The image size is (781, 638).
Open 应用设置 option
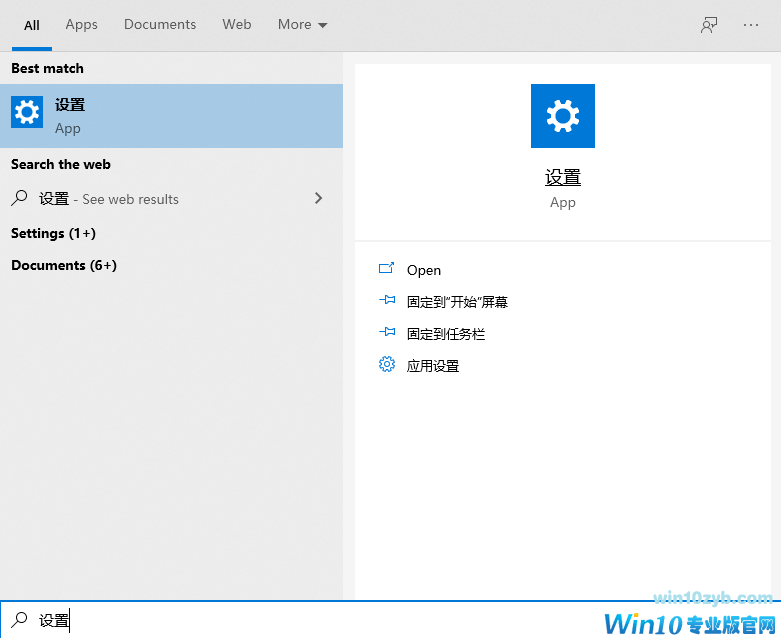(433, 366)
